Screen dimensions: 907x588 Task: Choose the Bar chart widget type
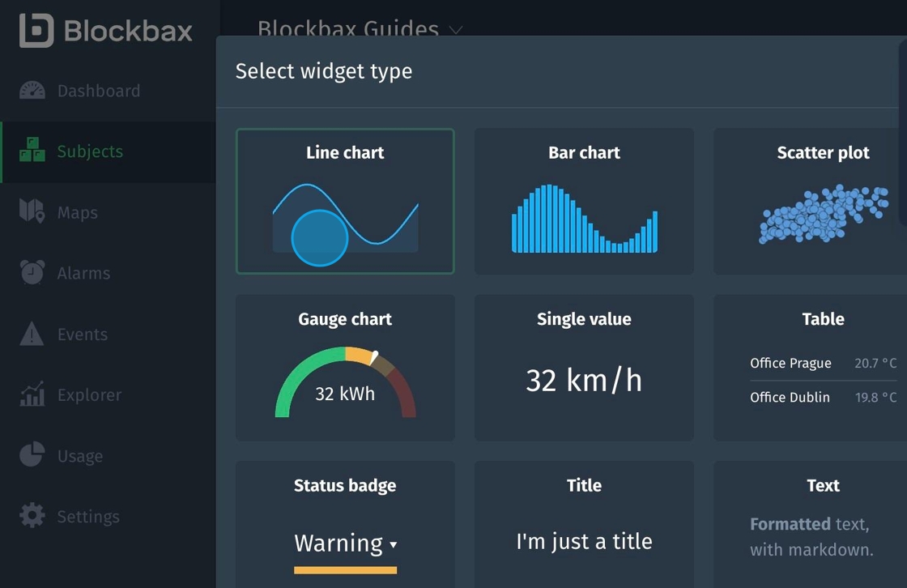pos(584,202)
